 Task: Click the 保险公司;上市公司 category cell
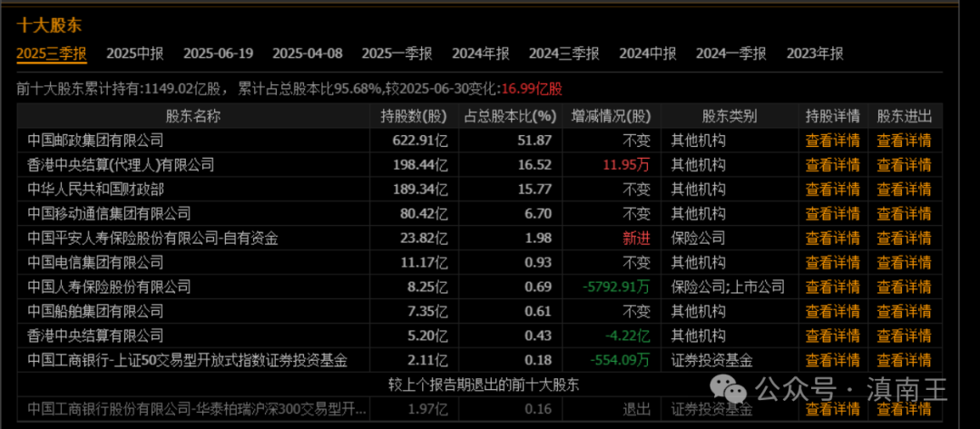click(x=728, y=287)
